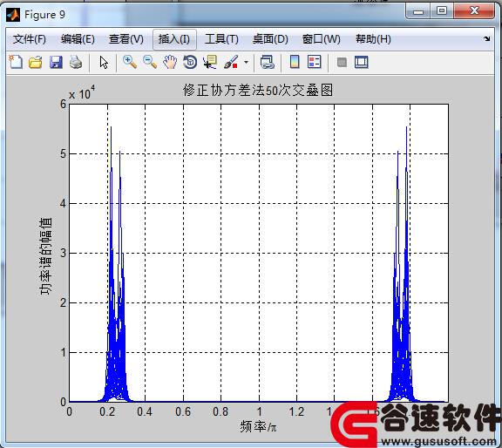Maximize the Figure 9 window
Screen dimensions: 502x448
coord(442,11)
